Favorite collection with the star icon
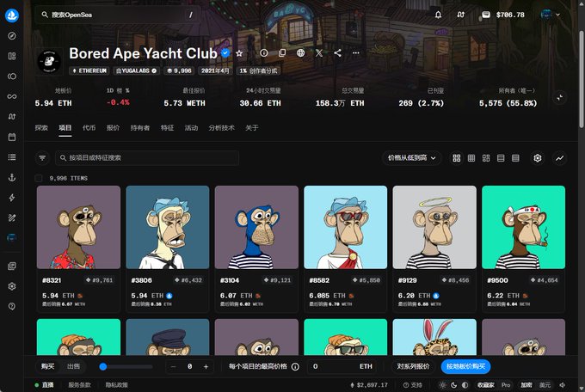The height and width of the screenshot is (392, 585). 239,53
